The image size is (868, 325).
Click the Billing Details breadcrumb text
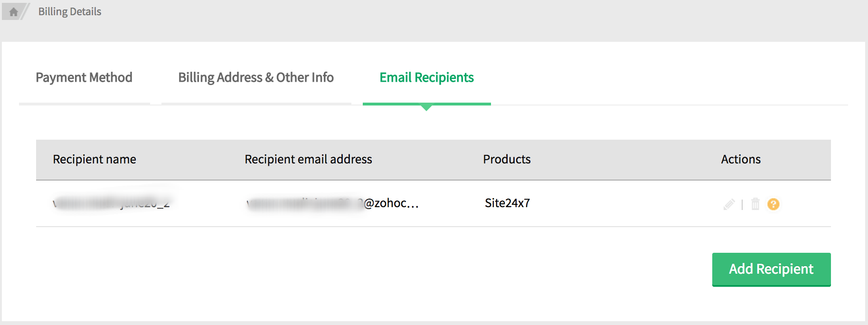tap(70, 12)
